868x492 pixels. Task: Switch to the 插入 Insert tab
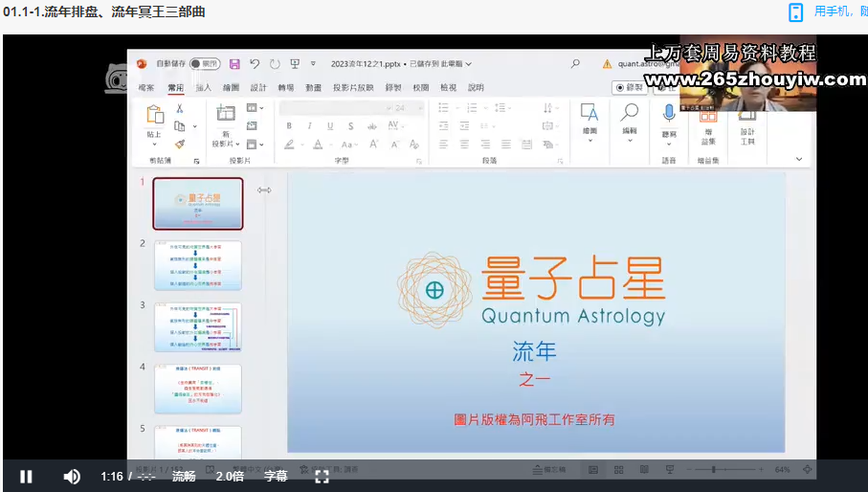(203, 87)
